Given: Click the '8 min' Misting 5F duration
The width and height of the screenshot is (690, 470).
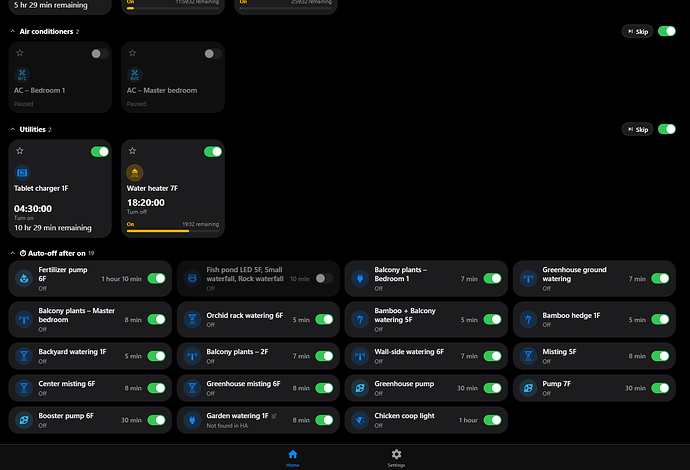Looking at the screenshot, I should point(637,356).
